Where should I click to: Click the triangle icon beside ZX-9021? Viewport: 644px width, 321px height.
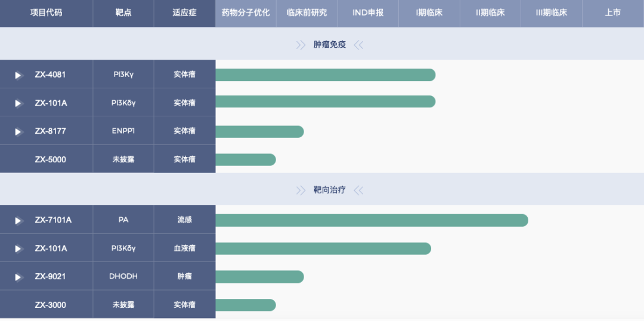(18, 277)
